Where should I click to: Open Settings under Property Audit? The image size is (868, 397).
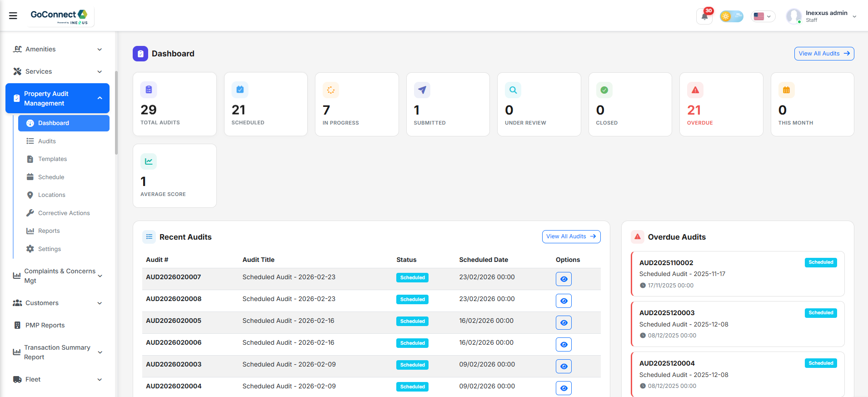pos(64,249)
